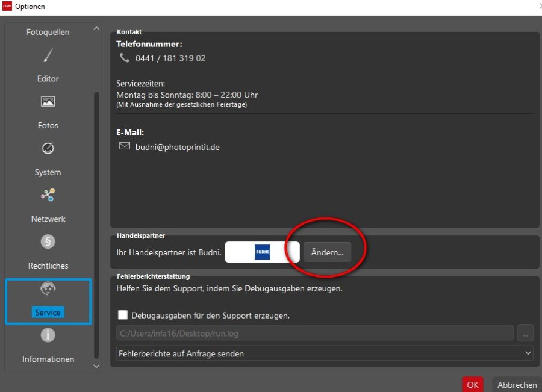The height and width of the screenshot is (392, 542).
Task: Click the Budni partner logo
Action: tap(262, 252)
